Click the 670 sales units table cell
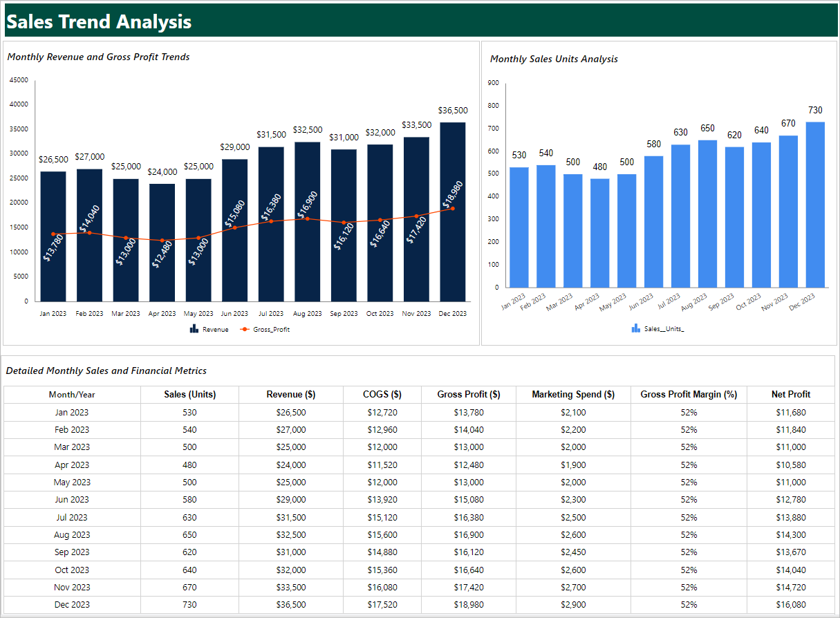The image size is (840, 618). click(190, 588)
